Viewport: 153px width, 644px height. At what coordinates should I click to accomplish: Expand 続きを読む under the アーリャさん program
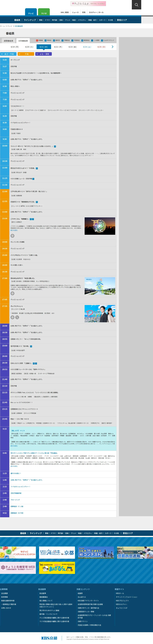14,466
